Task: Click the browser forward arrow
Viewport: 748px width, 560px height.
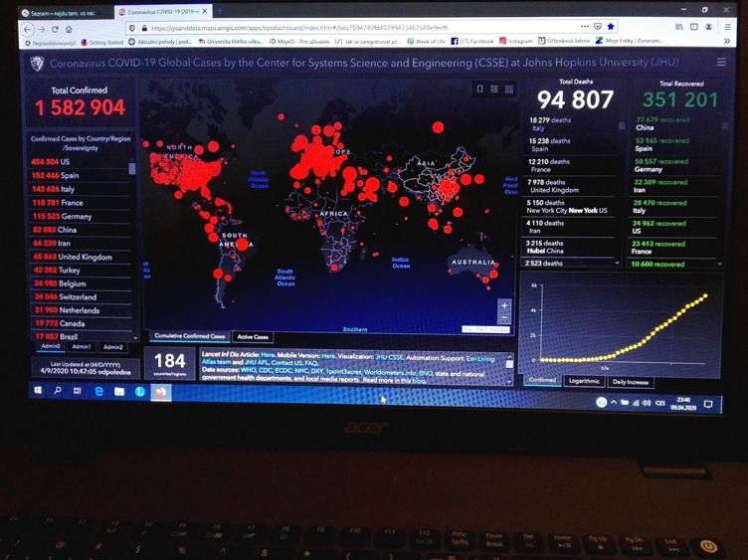Action: click(42, 29)
